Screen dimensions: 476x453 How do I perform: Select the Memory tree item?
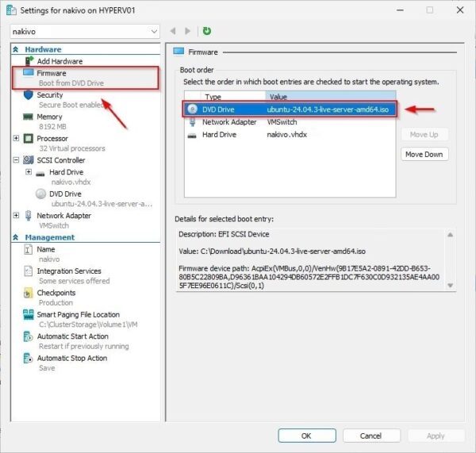86,121
